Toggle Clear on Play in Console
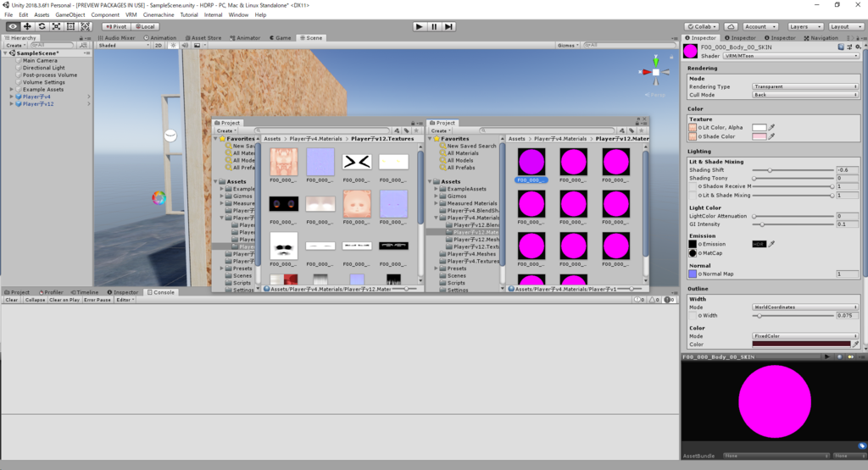The image size is (868, 470). [64, 300]
